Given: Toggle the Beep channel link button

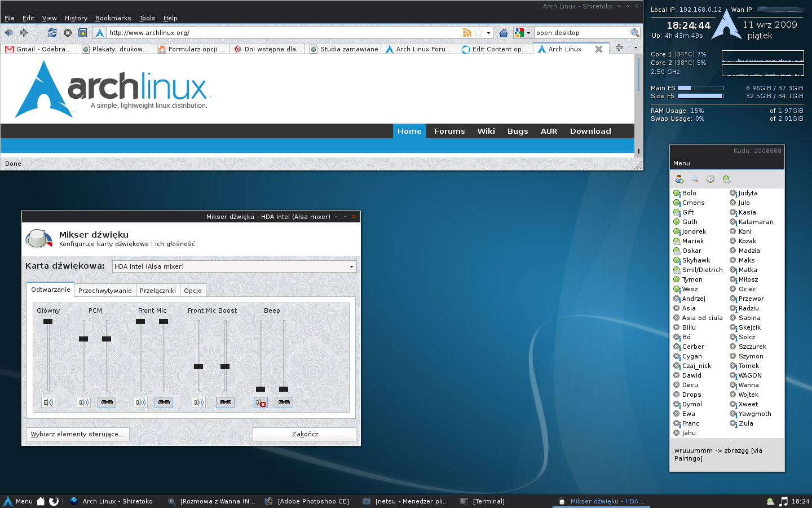Looking at the screenshot, I should 284,402.
